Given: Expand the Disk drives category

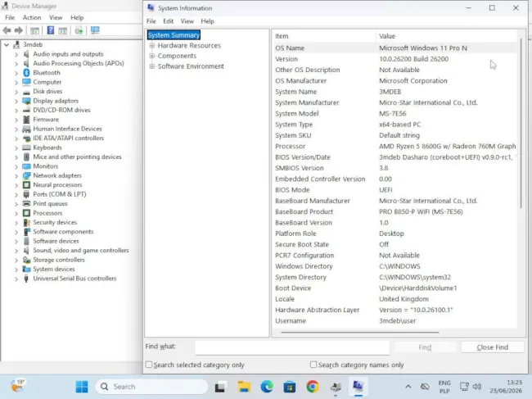Looking at the screenshot, I should tap(16, 91).
